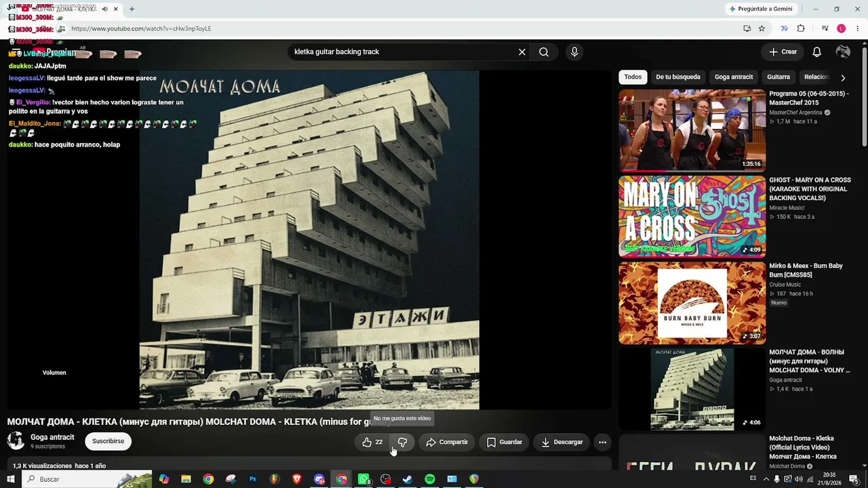Open Steam from the taskbar
Screen dimensions: 868x488
[x=408, y=479]
